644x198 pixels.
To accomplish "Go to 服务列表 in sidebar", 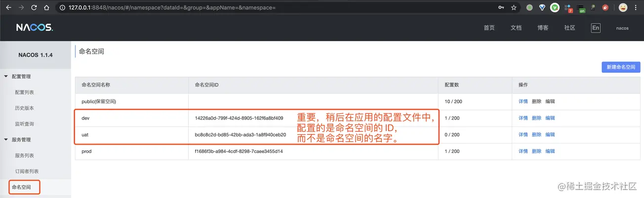I will pyautogui.click(x=24, y=155).
